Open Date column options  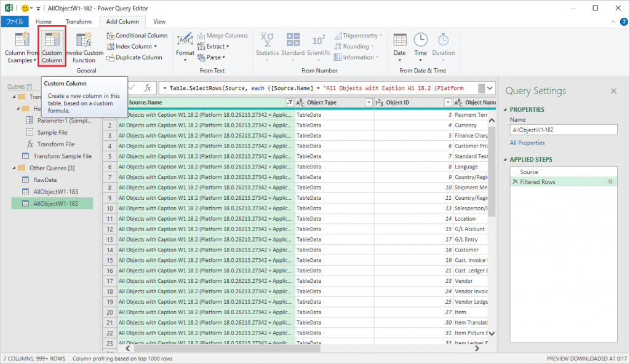[399, 47]
